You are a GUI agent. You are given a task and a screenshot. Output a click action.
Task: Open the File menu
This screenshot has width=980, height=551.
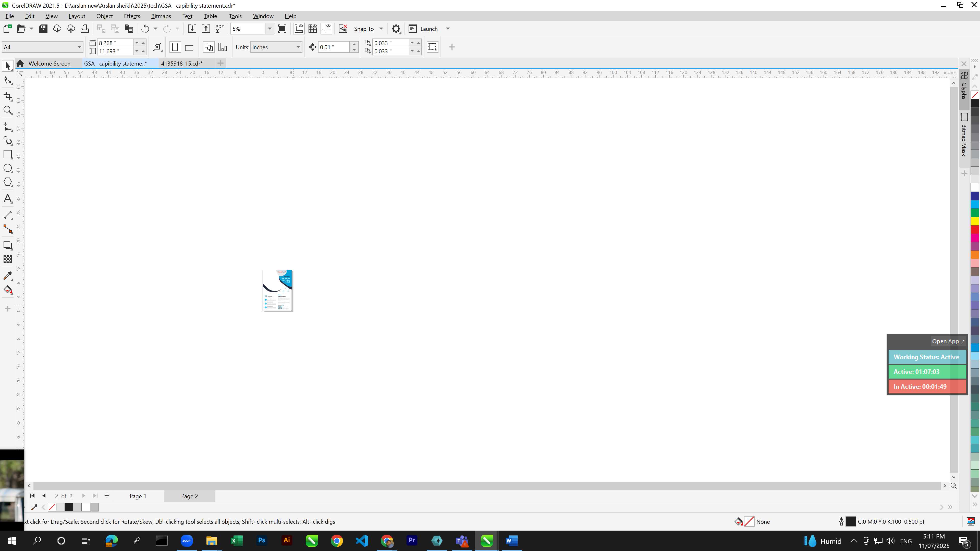point(9,16)
